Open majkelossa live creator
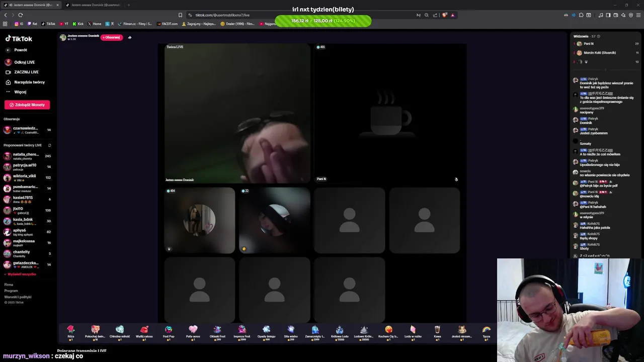Screen dimensions: 644x362 (x=27, y=242)
